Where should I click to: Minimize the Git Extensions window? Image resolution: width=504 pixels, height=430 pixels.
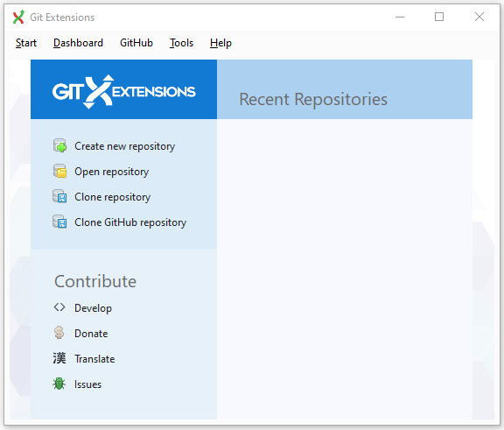click(x=400, y=17)
